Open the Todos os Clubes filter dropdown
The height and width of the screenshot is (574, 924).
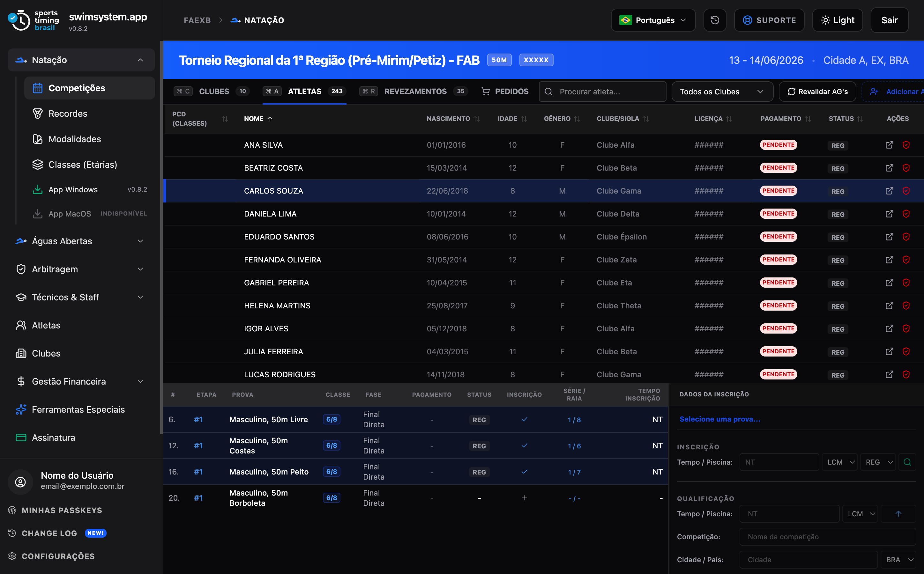pyautogui.click(x=722, y=92)
